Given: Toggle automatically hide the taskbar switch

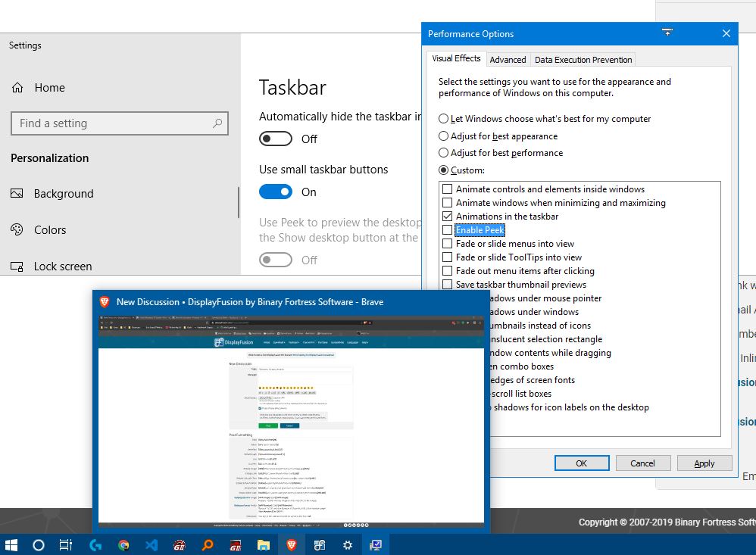Looking at the screenshot, I should click(276, 139).
